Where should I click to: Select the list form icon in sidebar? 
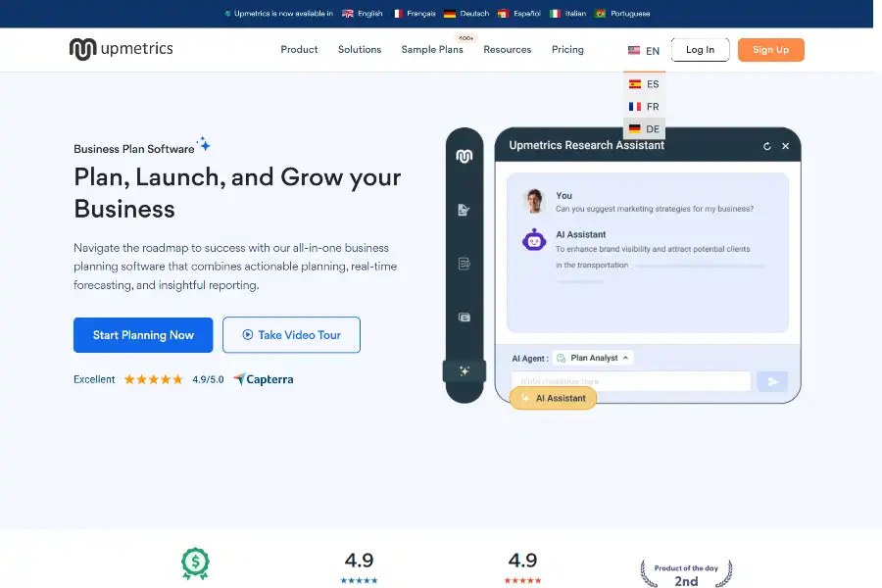click(465, 264)
